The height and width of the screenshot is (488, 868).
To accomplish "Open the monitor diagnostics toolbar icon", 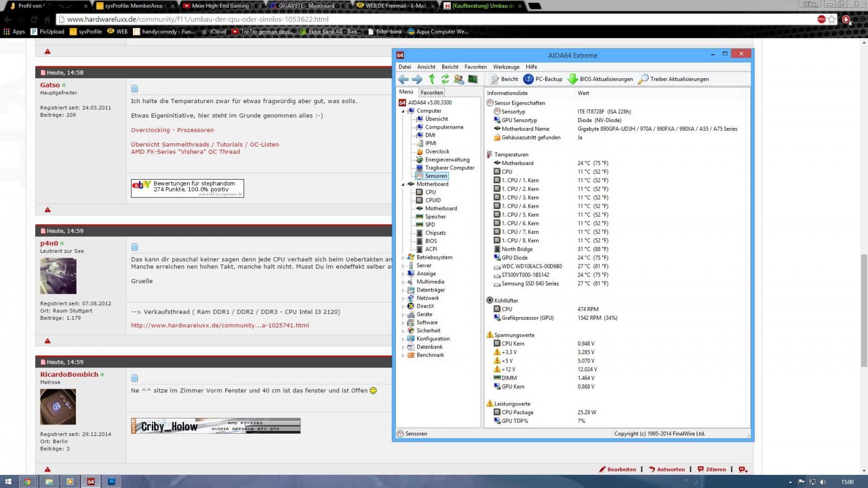I will pyautogui.click(x=473, y=79).
